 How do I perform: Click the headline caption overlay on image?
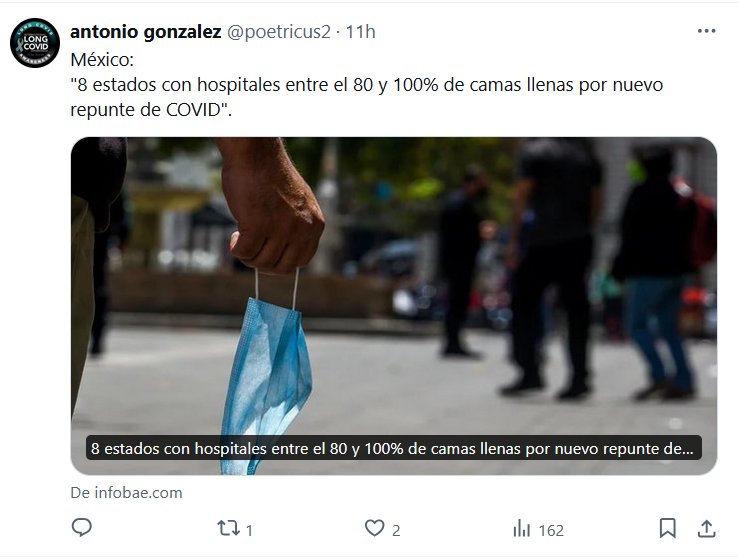pos(393,448)
